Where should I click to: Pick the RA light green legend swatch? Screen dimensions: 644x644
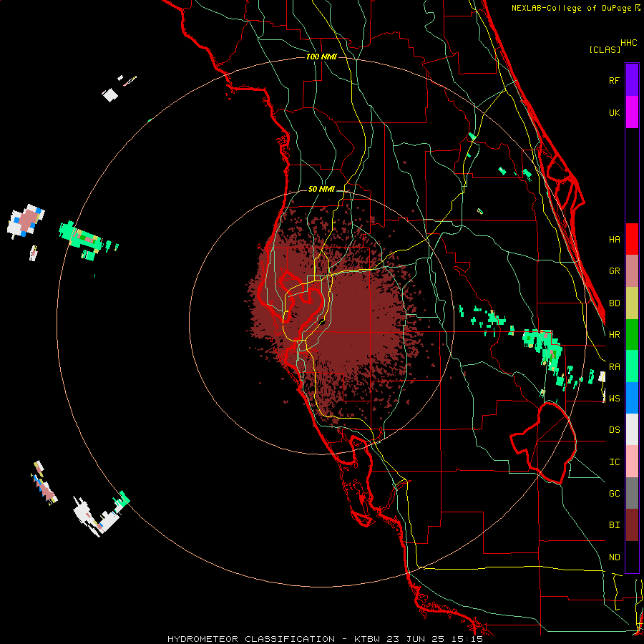click(x=632, y=366)
